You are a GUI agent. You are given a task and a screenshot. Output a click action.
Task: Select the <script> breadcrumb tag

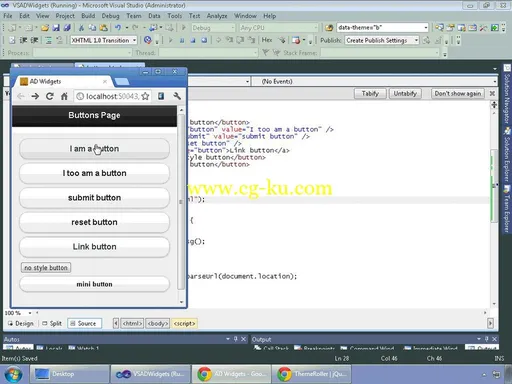point(184,323)
